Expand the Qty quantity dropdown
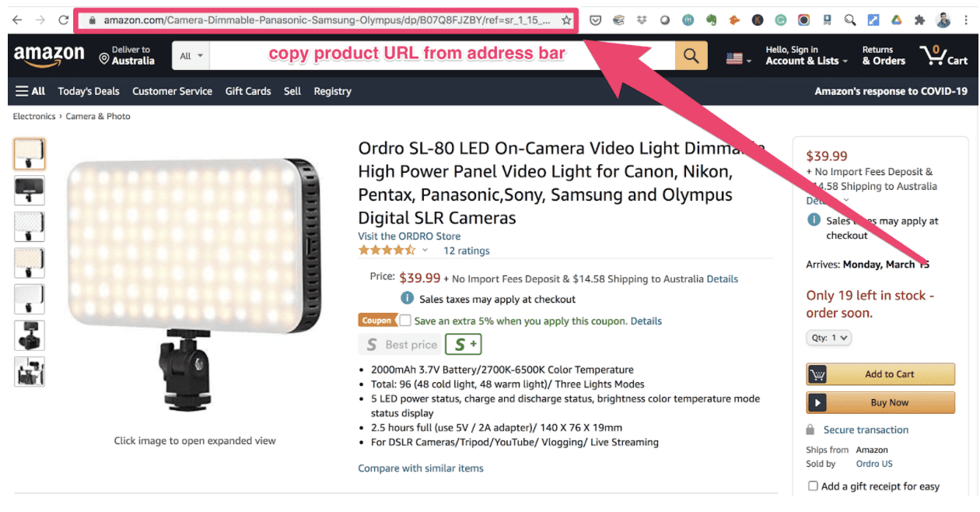This screenshot has height=512, width=980. (x=829, y=338)
